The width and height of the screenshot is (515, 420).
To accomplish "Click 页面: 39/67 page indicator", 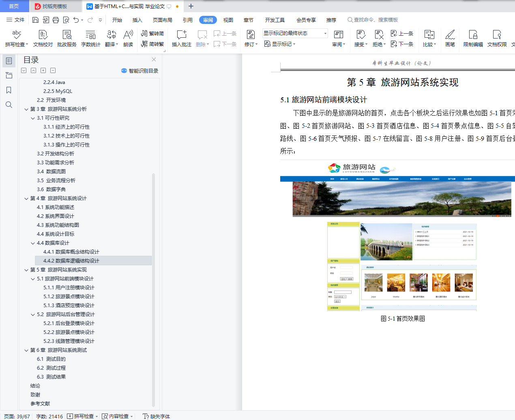I will [17, 416].
